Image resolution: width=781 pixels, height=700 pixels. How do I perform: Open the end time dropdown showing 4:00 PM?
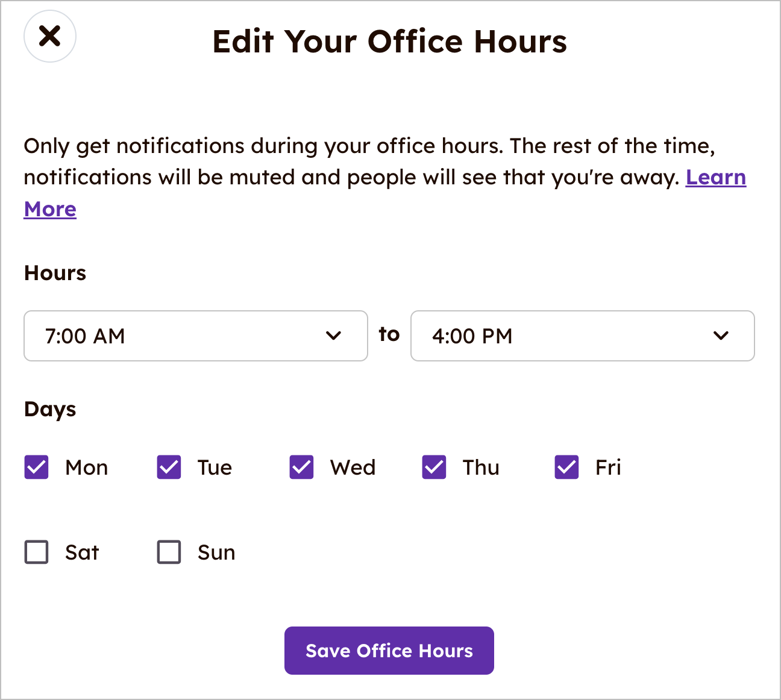click(582, 336)
